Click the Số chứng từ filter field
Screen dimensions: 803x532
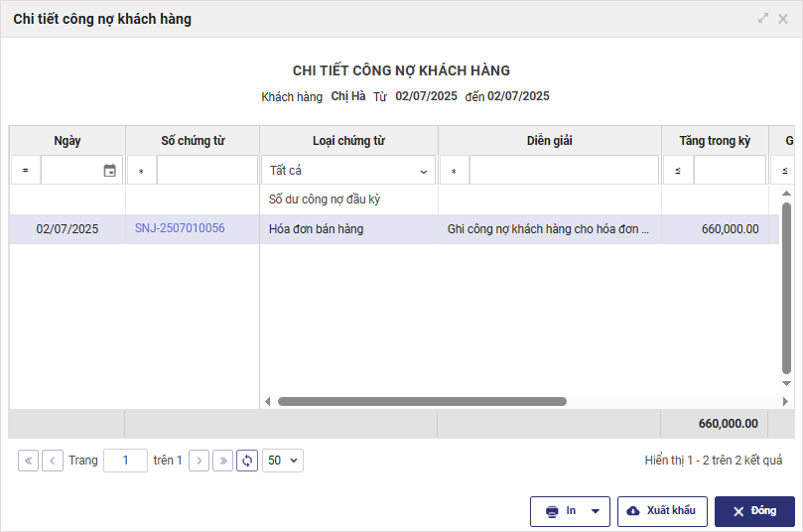pos(206,171)
